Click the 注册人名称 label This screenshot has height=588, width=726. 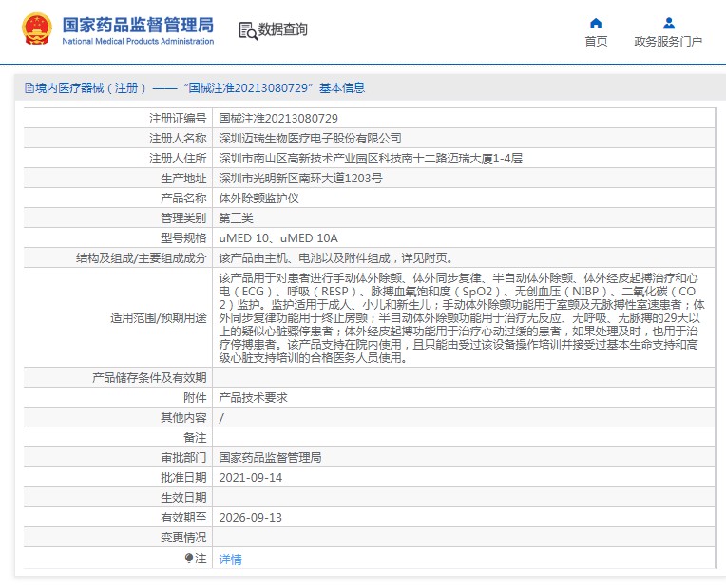click(x=178, y=139)
